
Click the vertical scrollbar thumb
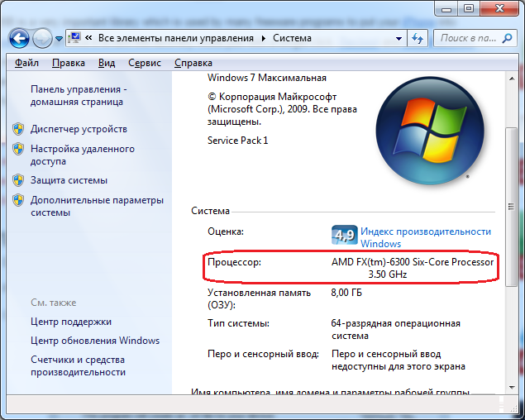(511, 207)
